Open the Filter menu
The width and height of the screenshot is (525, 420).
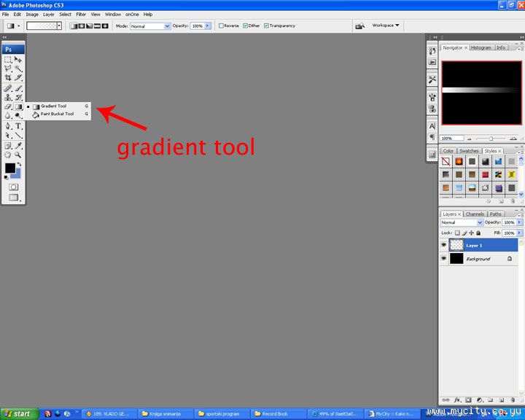(x=81, y=15)
